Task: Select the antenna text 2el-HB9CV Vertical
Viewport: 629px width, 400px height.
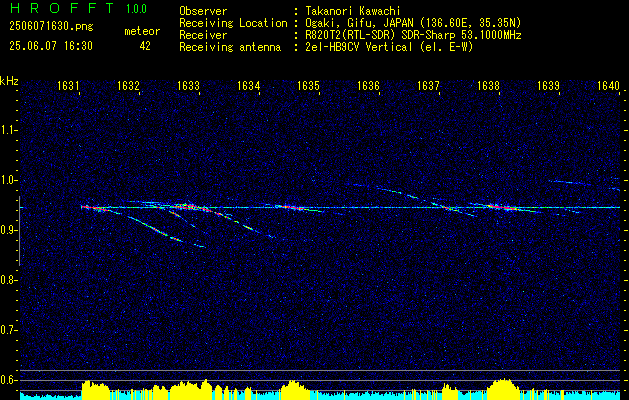Action: coord(359,47)
